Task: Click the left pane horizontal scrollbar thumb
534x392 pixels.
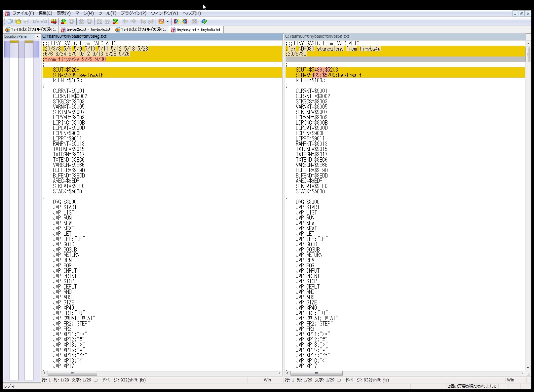Action: click(x=72, y=373)
